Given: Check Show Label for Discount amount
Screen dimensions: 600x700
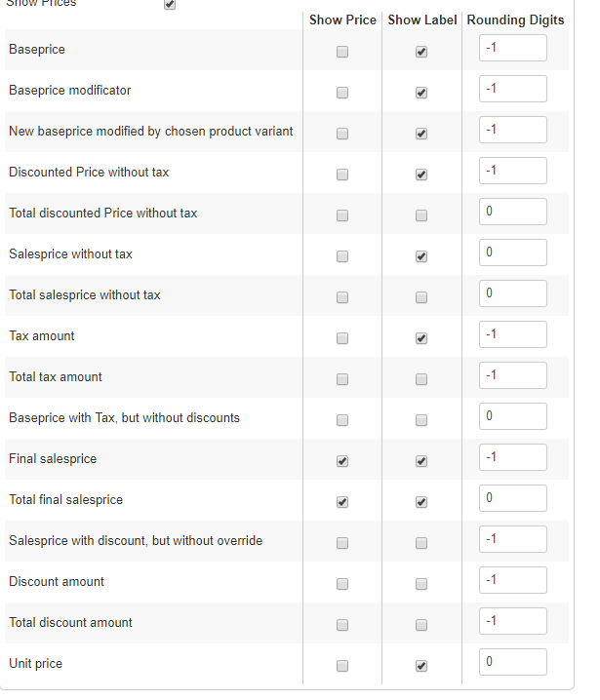Looking at the screenshot, I should pos(421,585).
